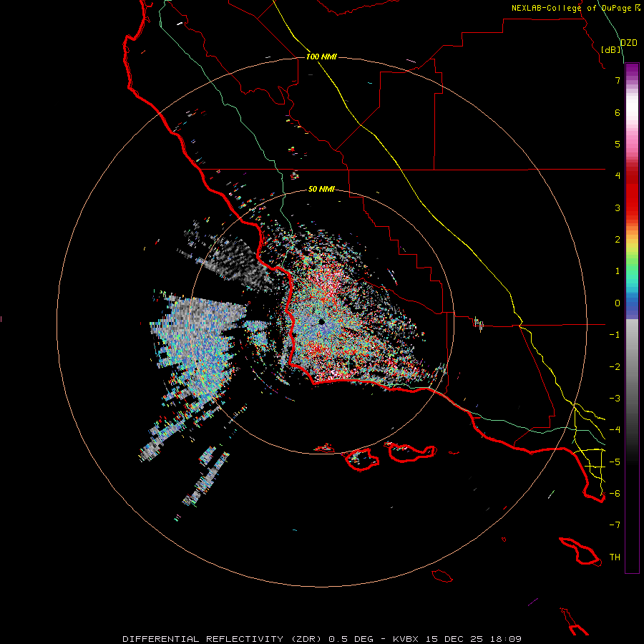Click the TH threshold label
This screenshot has height=644, width=644.
615,557
